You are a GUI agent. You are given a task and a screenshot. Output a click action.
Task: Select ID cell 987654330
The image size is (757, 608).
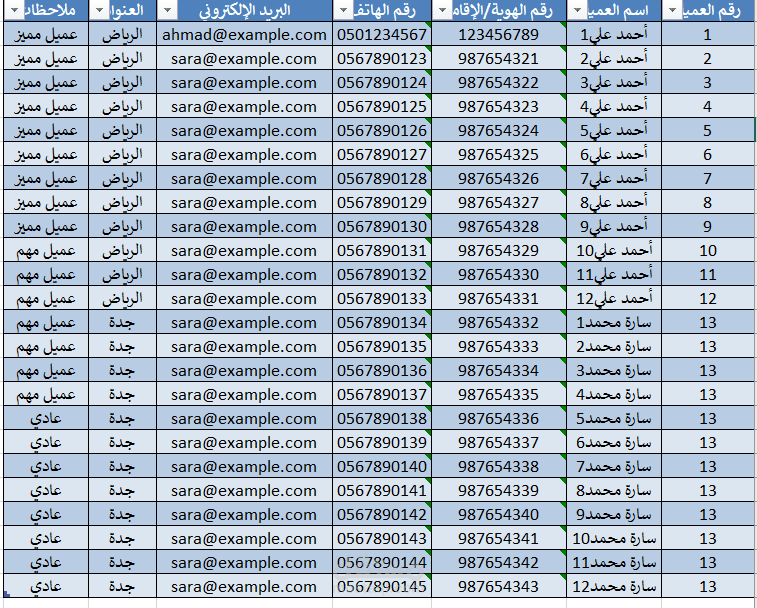click(499, 274)
